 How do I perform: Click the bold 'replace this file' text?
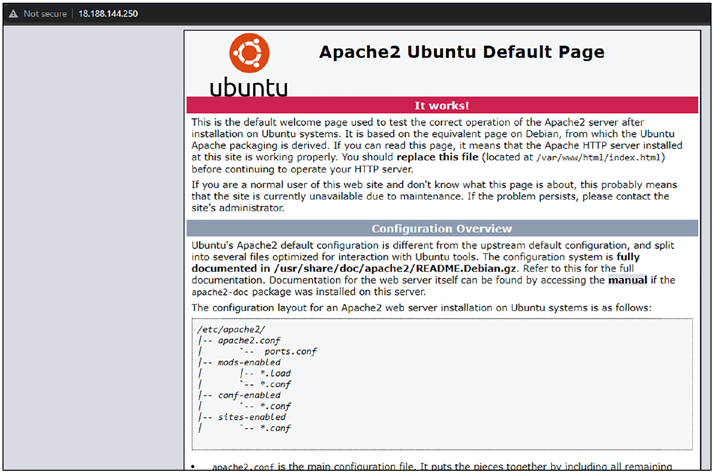437,157
